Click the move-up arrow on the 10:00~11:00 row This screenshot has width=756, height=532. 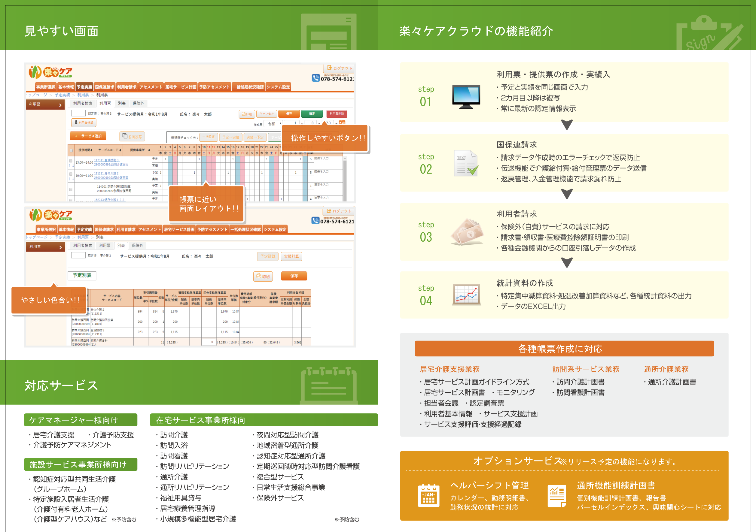[69, 179]
